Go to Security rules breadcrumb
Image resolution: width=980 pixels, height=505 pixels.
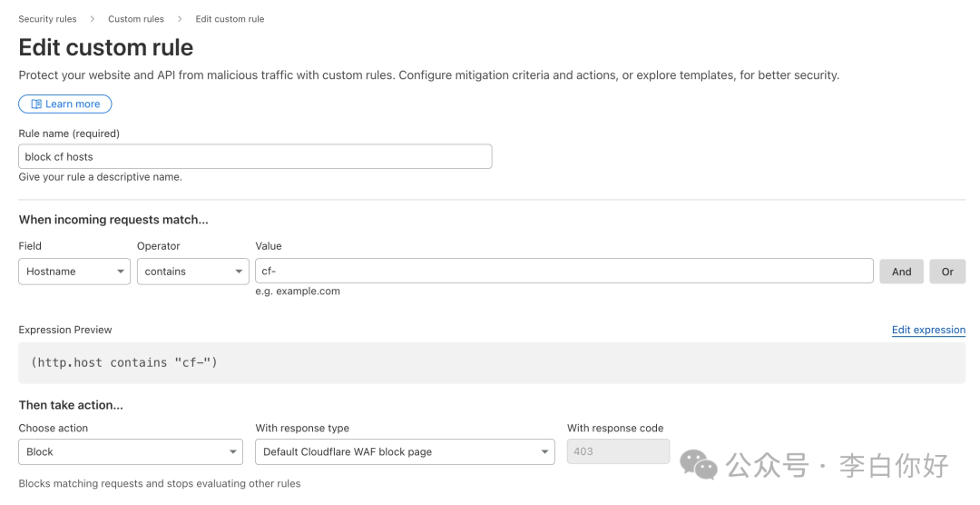coord(47,19)
